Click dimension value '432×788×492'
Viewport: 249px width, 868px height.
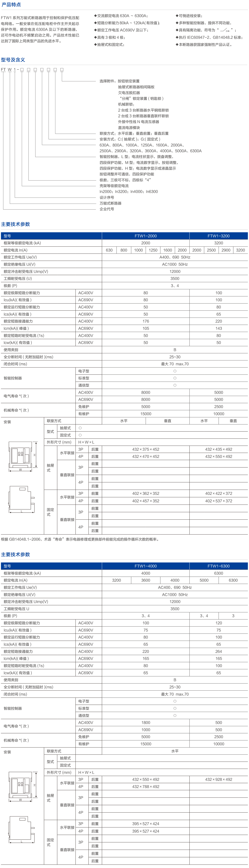click(146, 786)
